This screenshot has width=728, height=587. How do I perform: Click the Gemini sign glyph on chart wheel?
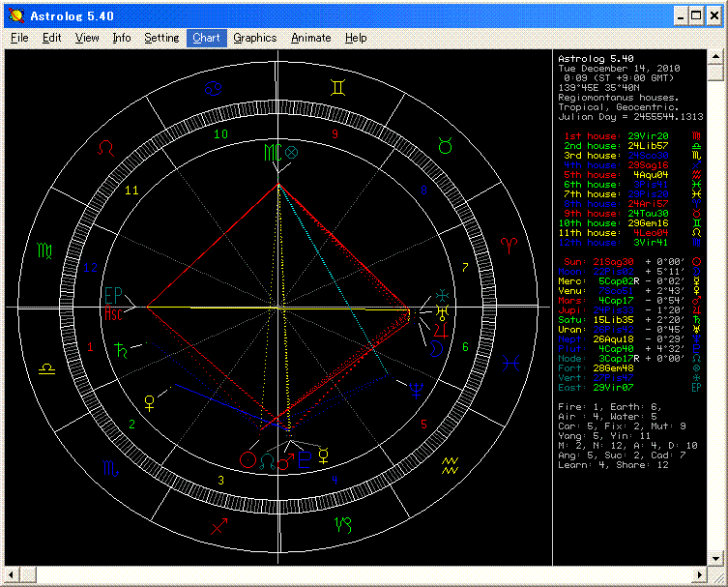(336, 88)
